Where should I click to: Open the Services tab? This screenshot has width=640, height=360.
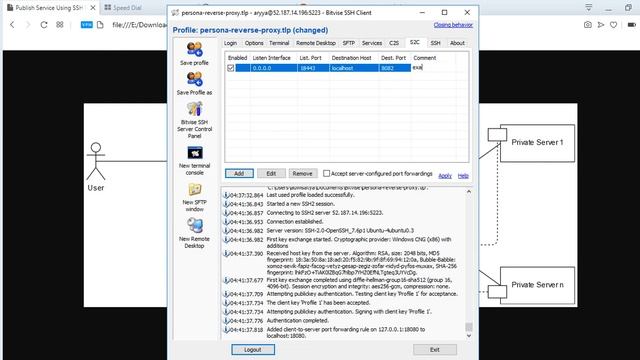[372, 43]
